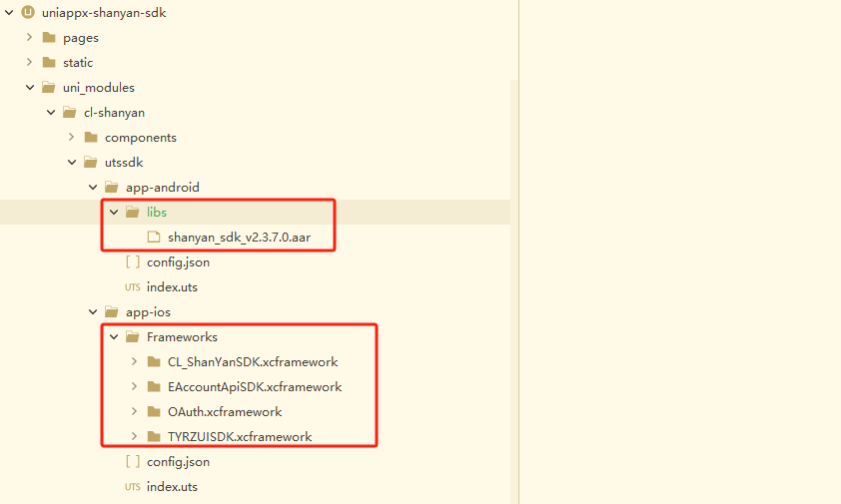Click the app-android index.uts UTS icon
This screenshot has height=504, width=841.
click(133, 286)
